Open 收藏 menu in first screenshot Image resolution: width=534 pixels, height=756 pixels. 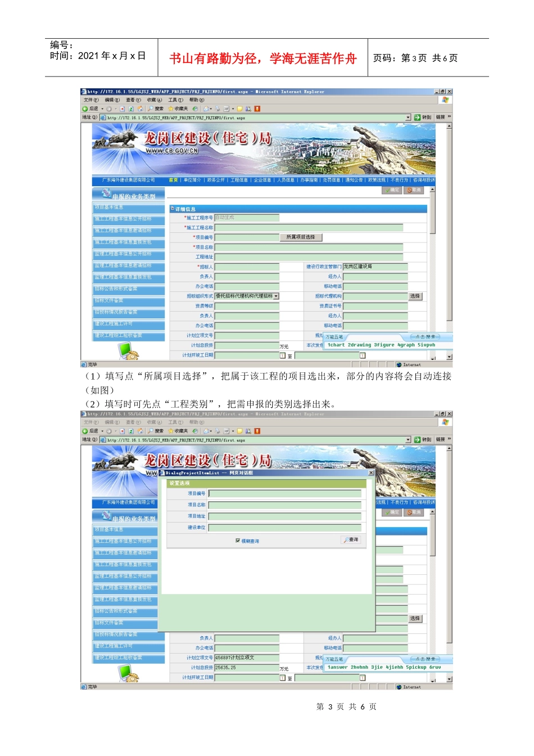pos(155,100)
